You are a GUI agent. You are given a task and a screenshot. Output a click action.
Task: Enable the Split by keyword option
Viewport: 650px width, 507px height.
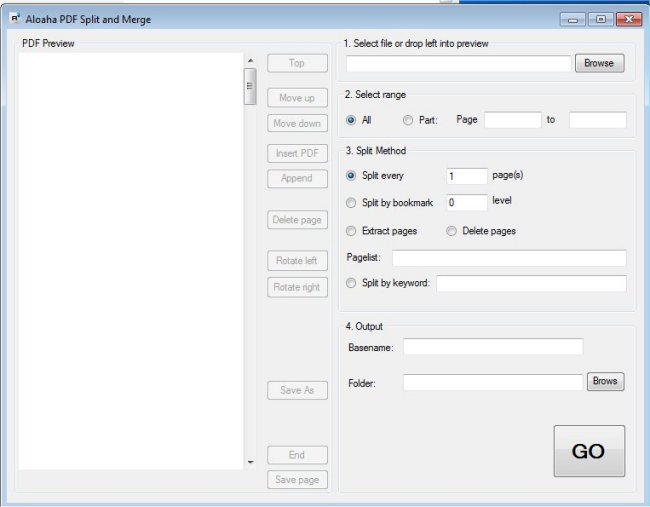coord(351,283)
